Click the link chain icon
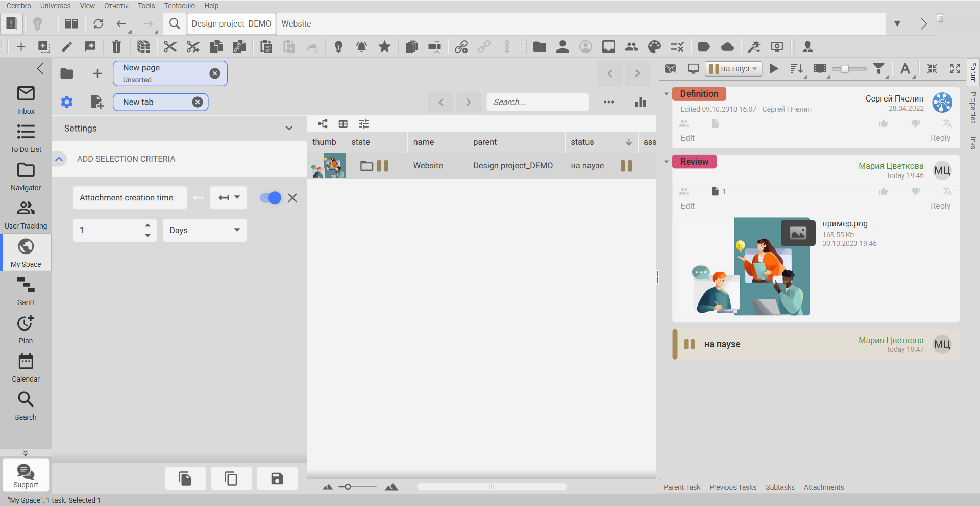The height and width of the screenshot is (506, 980). pyautogui.click(x=461, y=47)
